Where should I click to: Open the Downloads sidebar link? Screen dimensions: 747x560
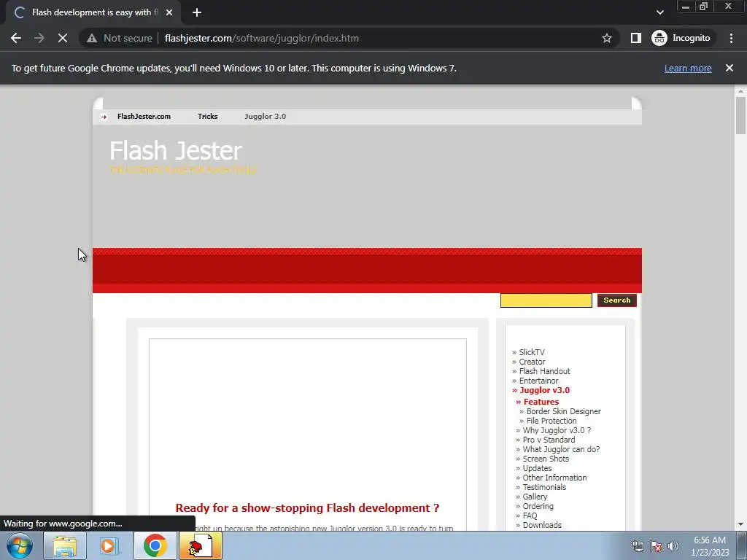coord(542,525)
